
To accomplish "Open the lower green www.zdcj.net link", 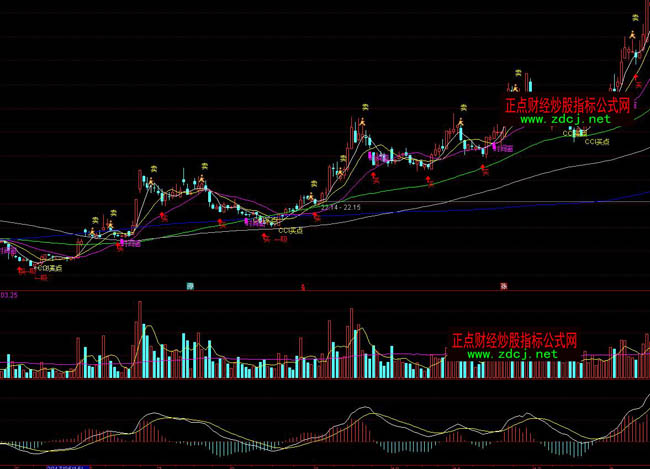I will (512, 354).
